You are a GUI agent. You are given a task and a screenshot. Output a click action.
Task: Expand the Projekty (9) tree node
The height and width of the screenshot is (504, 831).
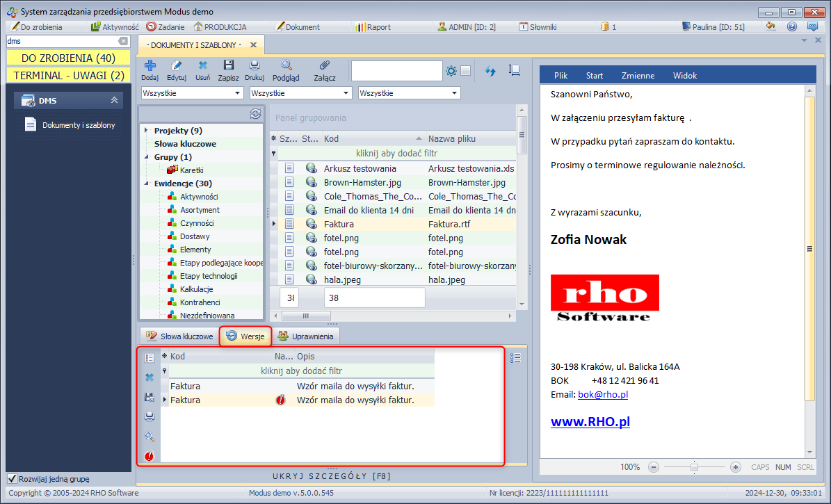click(146, 130)
